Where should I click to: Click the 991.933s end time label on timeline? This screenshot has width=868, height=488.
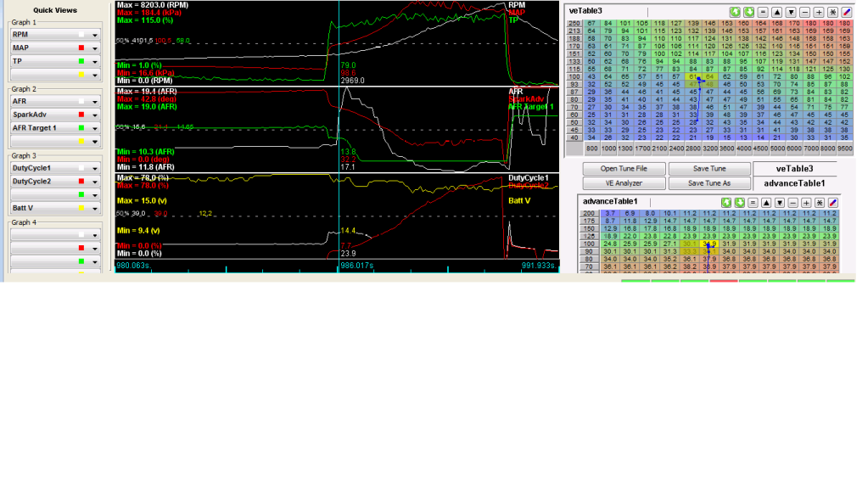tap(539, 266)
